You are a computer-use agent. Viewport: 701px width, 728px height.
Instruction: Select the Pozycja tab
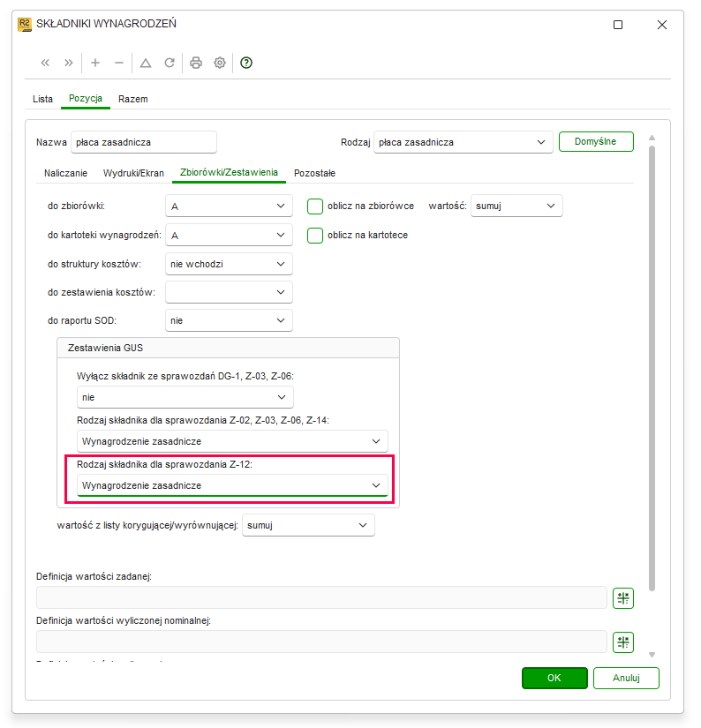click(86, 99)
